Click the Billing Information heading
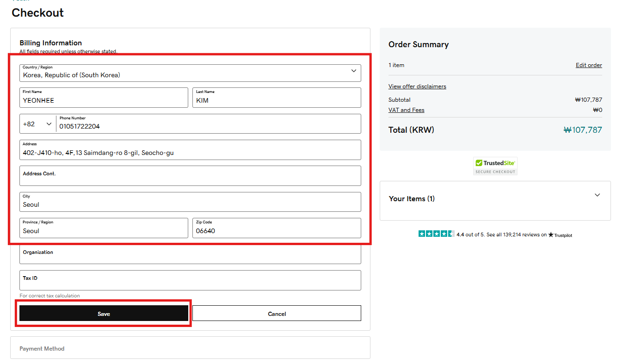The width and height of the screenshot is (623, 364). click(x=51, y=43)
